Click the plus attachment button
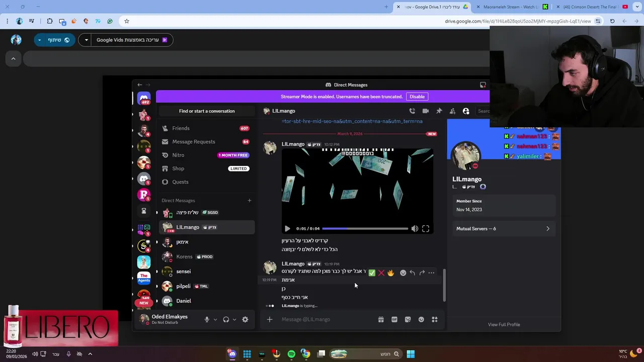The height and width of the screenshot is (362, 644). click(x=270, y=319)
